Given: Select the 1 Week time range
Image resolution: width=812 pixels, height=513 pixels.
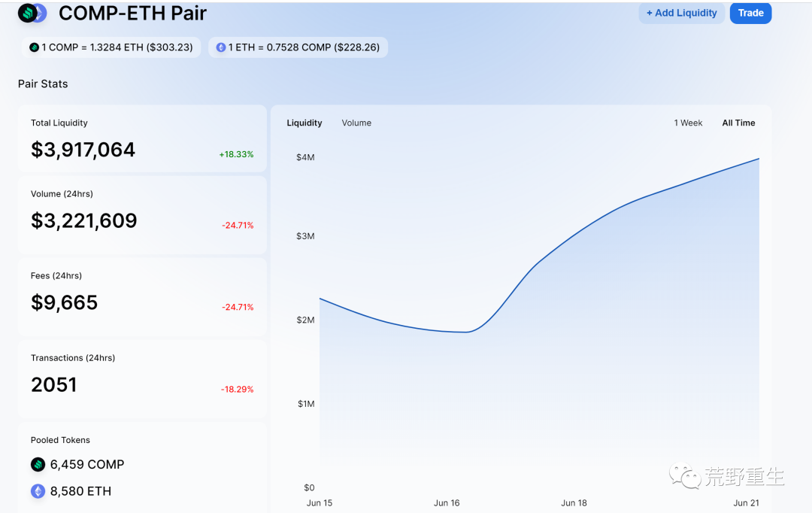Looking at the screenshot, I should (x=688, y=123).
